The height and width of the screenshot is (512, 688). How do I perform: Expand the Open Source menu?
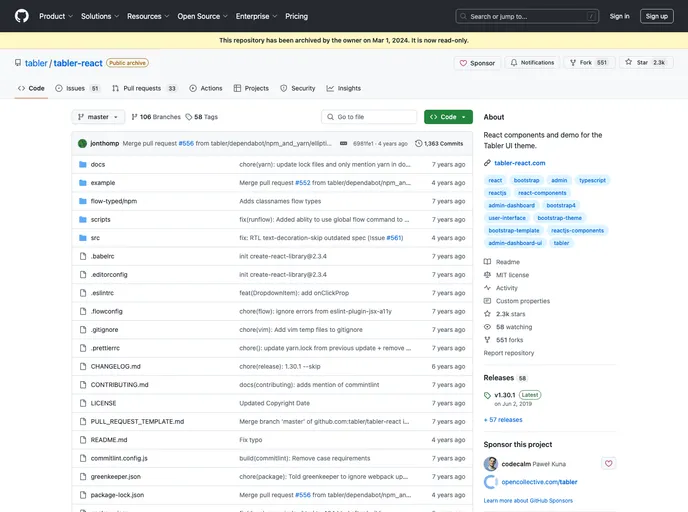point(202,16)
